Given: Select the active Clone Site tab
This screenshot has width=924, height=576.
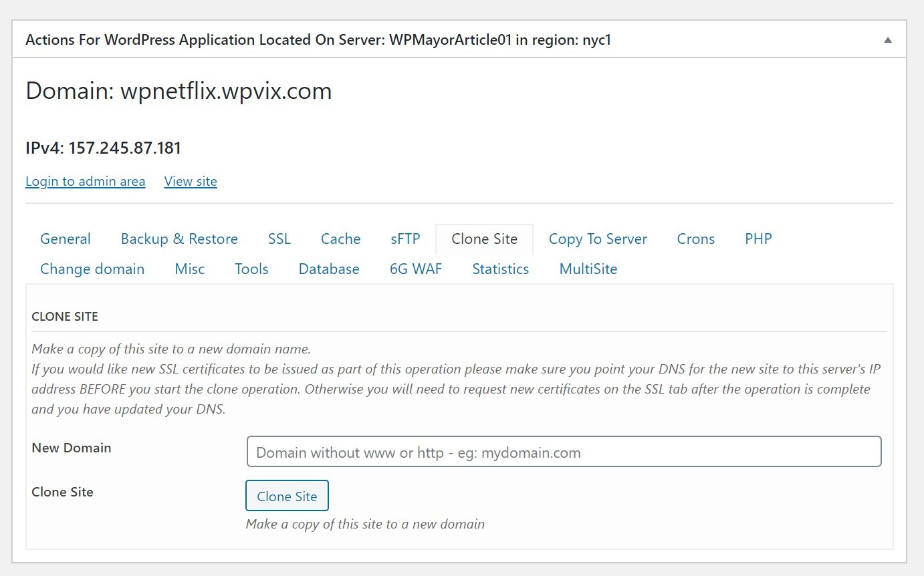Looking at the screenshot, I should click(485, 239).
